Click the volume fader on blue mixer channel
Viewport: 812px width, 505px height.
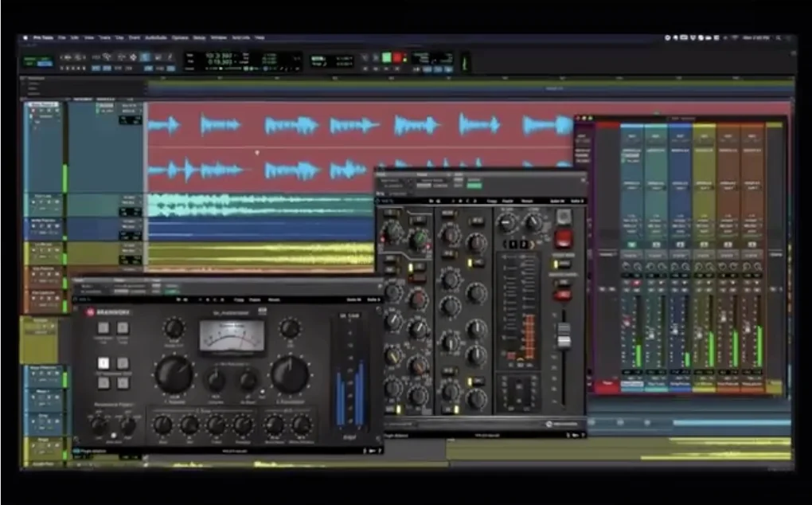click(x=675, y=330)
